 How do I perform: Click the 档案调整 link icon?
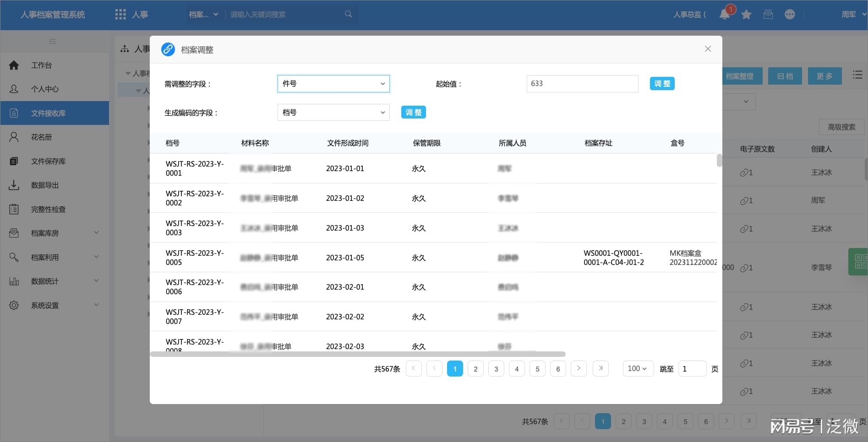coord(168,49)
